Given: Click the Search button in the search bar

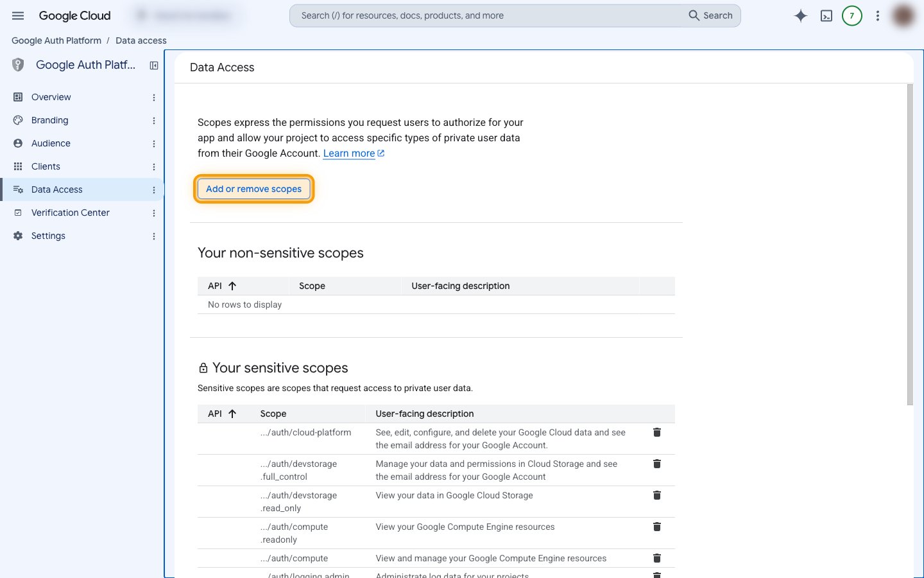Looking at the screenshot, I should (x=710, y=15).
